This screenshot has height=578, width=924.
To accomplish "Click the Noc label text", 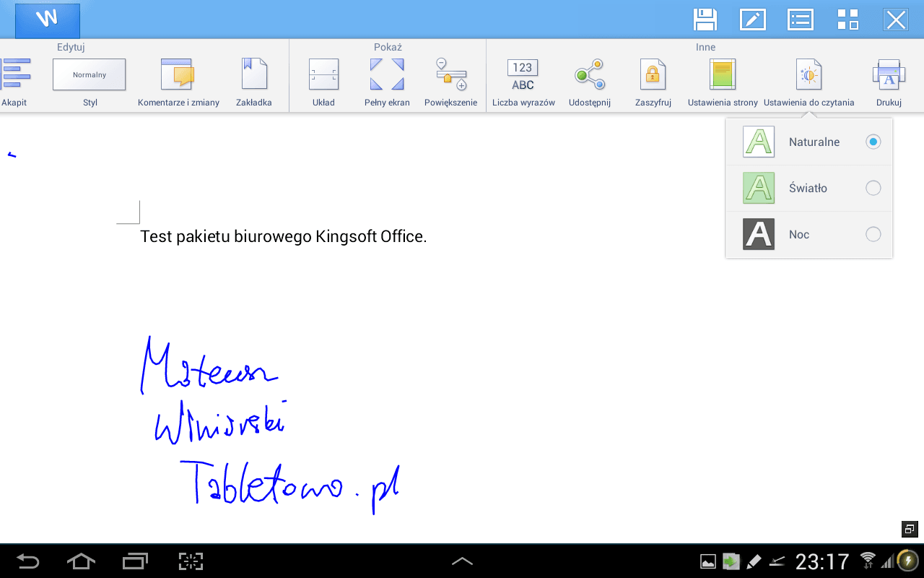I will pos(799,234).
